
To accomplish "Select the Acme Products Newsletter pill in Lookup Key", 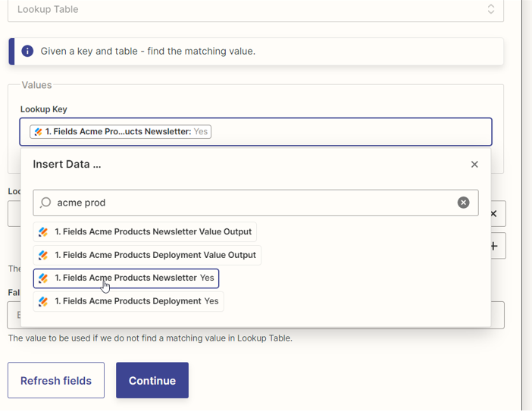I will click(121, 131).
